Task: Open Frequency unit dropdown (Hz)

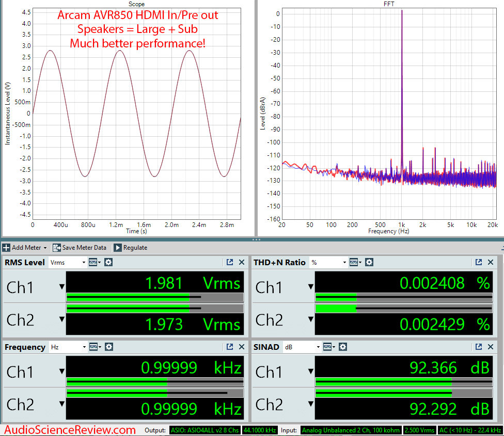Action: [68, 347]
